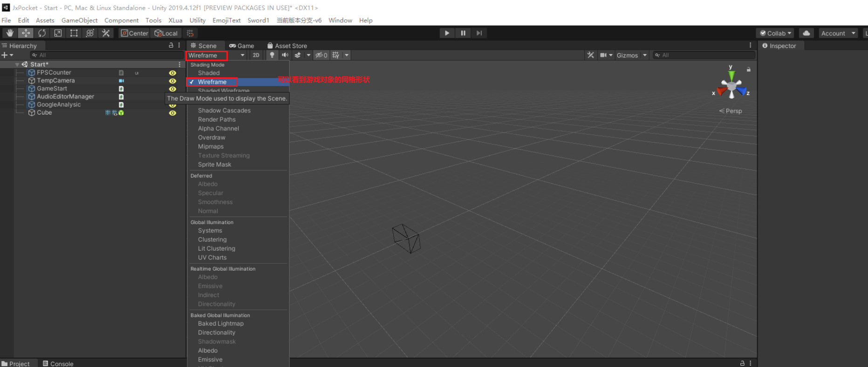The width and height of the screenshot is (868, 367).
Task: Collapse the Start scene in Hierarchy
Action: (17, 65)
